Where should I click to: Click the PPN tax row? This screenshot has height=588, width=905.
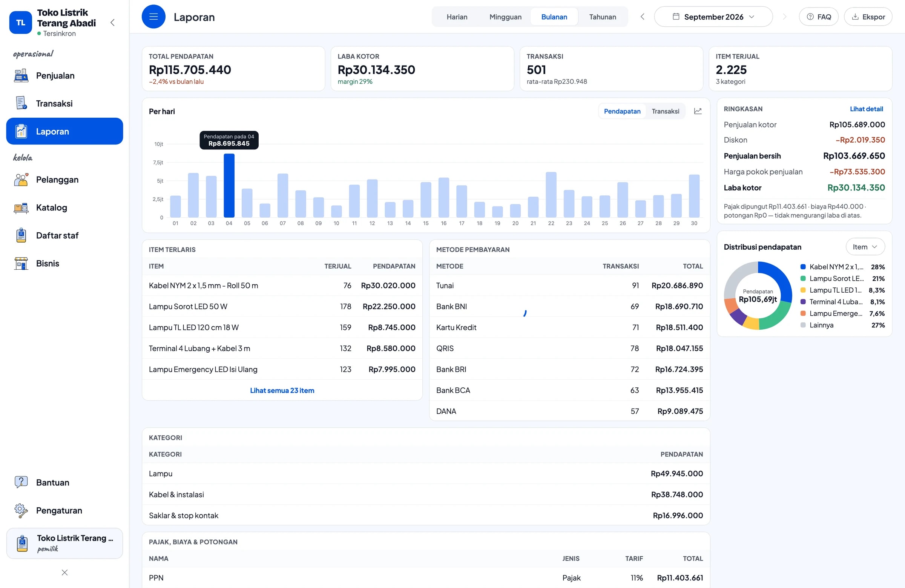click(x=426, y=578)
